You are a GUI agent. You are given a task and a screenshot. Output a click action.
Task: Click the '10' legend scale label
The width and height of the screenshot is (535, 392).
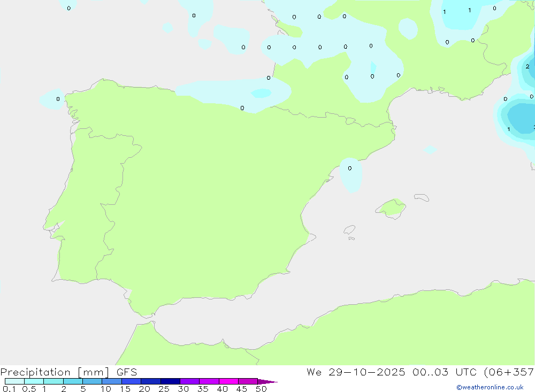point(106,389)
